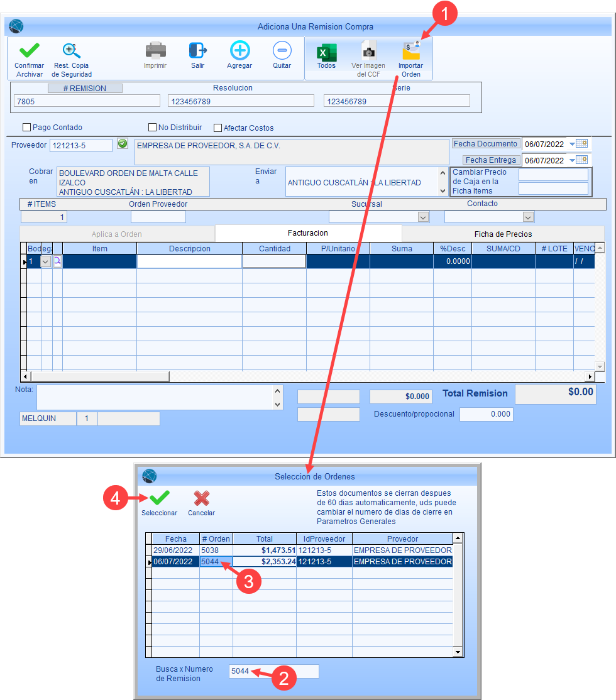Image resolution: width=616 pixels, height=700 pixels.
Task: Open the Fecha Documento date dropdown arrow
Action: point(572,144)
